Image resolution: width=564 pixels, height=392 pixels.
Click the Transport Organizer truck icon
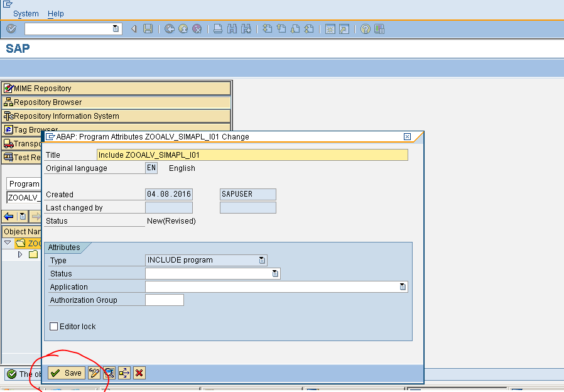[8, 143]
